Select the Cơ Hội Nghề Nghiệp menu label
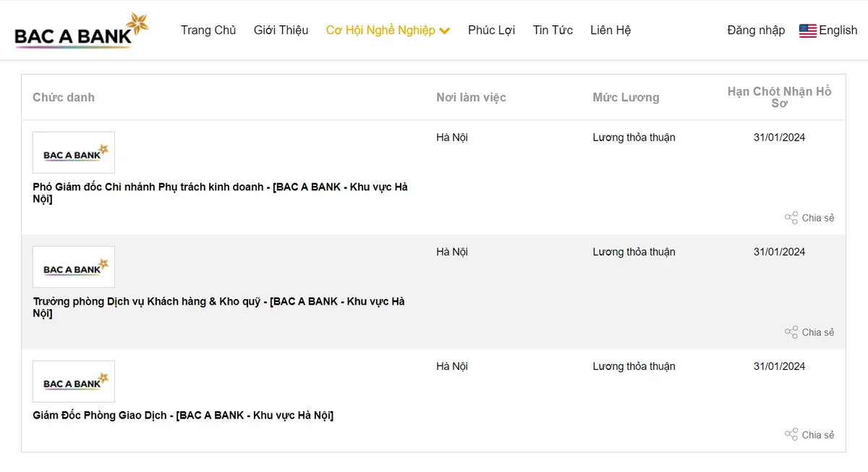 (380, 30)
